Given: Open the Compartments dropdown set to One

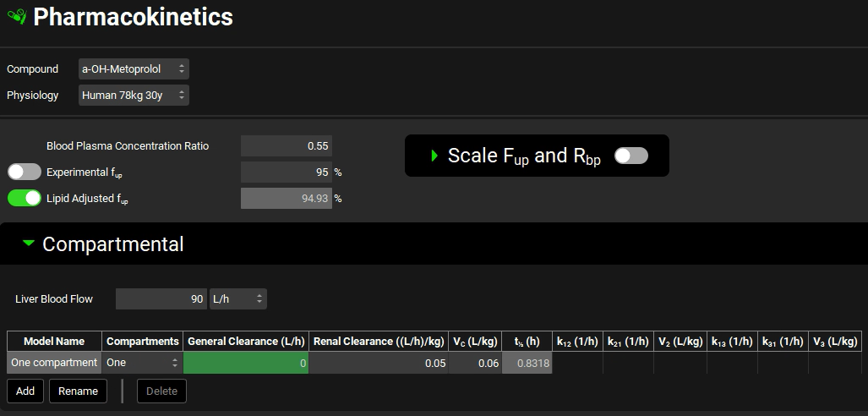Looking at the screenshot, I should tap(142, 363).
